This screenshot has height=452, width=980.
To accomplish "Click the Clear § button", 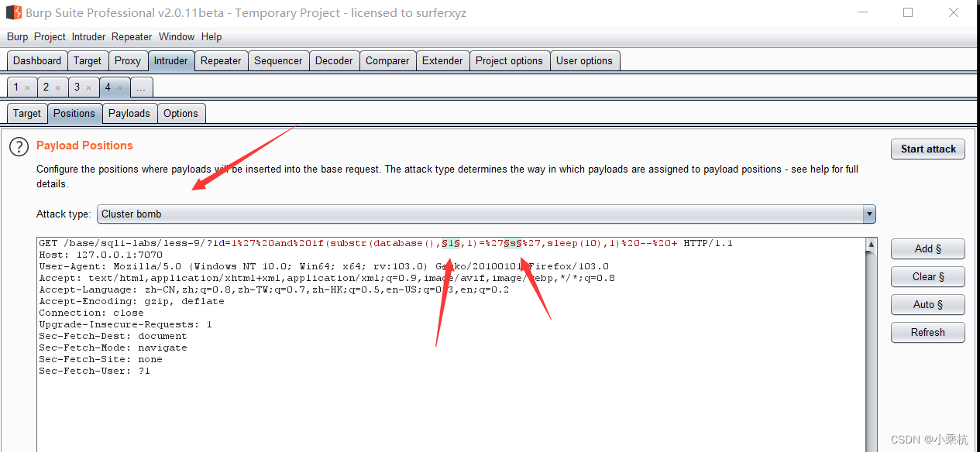I will 928,277.
